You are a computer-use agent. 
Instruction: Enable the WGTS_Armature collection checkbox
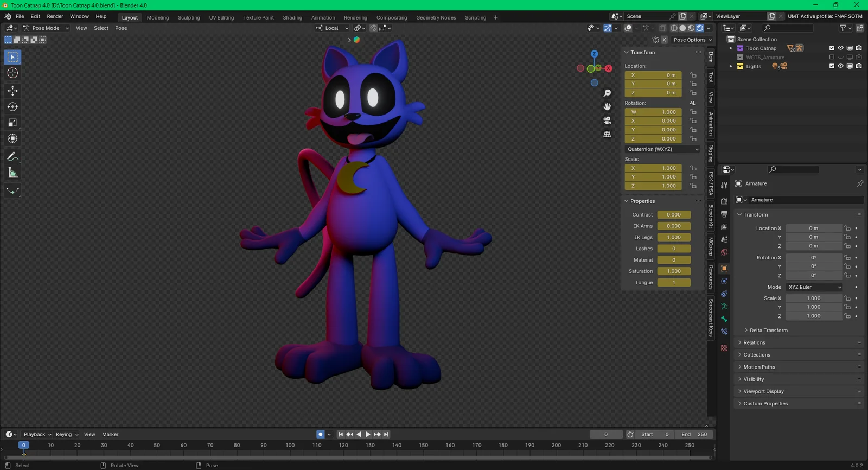(x=832, y=57)
